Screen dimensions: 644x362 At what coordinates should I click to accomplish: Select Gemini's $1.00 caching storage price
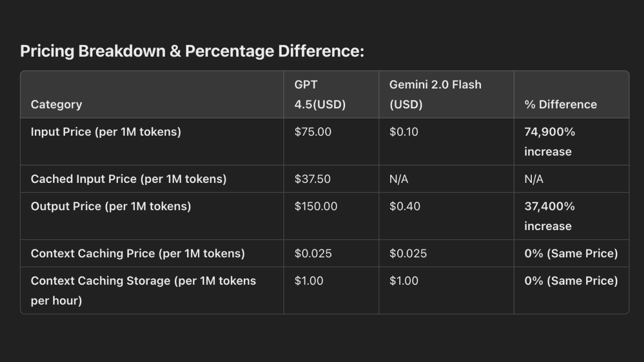coord(404,281)
